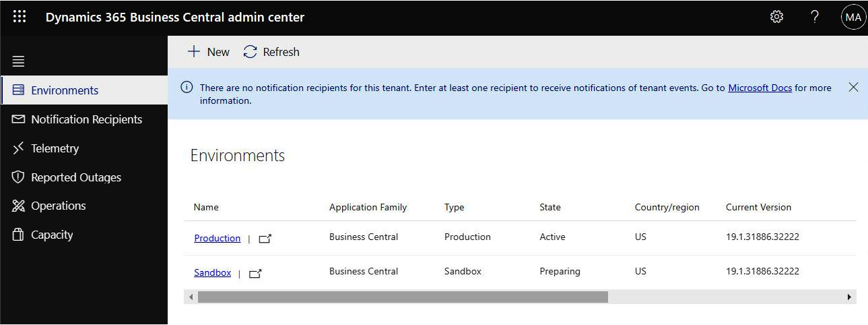This screenshot has height=325, width=868.
Task: Click the scrollbar right arrow
Action: pyautogui.click(x=849, y=297)
